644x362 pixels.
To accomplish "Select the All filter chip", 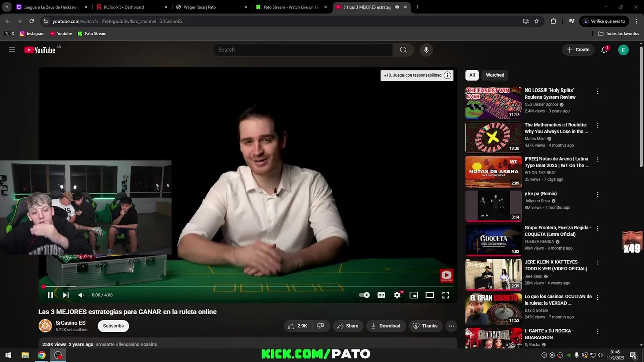I will 472,75.
